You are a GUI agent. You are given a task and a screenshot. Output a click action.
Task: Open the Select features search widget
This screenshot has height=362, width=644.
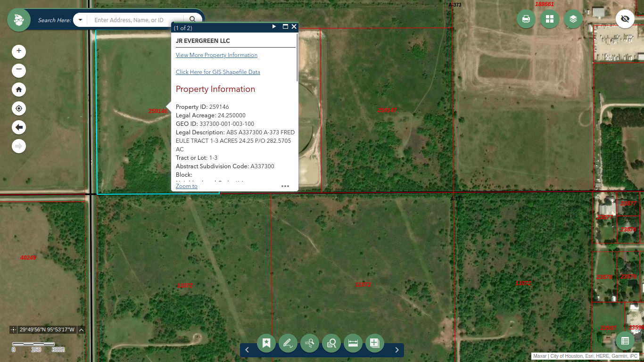(x=310, y=343)
